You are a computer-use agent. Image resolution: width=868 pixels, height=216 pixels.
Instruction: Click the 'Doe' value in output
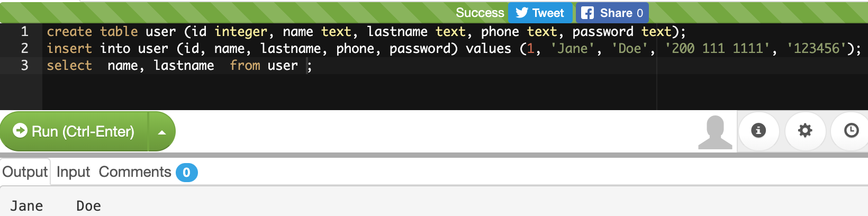(x=88, y=206)
